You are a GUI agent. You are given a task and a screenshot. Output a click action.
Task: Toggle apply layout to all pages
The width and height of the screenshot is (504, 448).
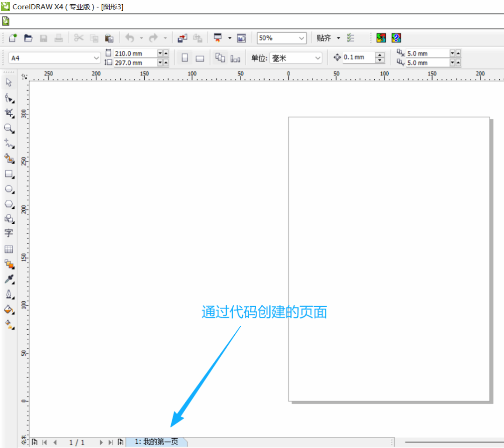(220, 58)
